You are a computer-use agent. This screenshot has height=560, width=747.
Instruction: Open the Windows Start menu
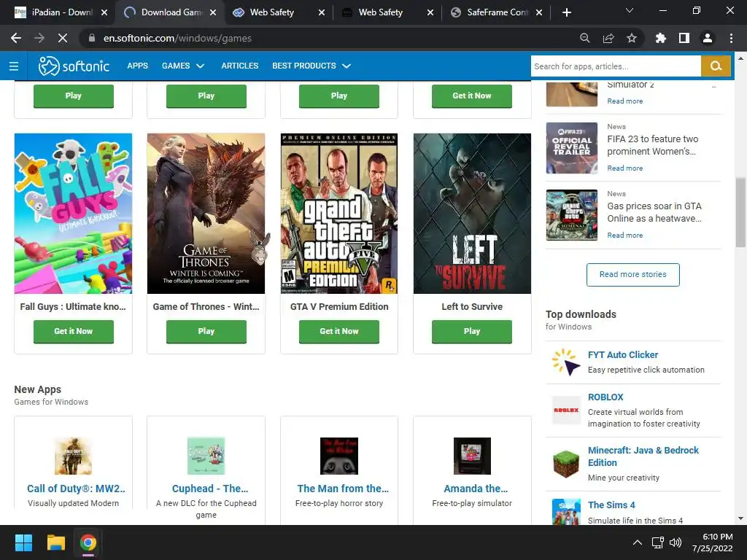pyautogui.click(x=23, y=542)
